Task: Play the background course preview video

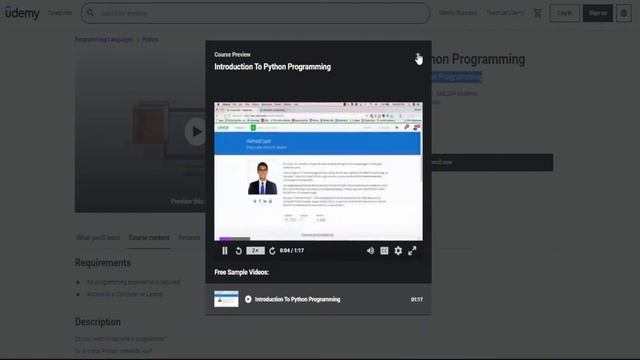Action: click(x=196, y=131)
